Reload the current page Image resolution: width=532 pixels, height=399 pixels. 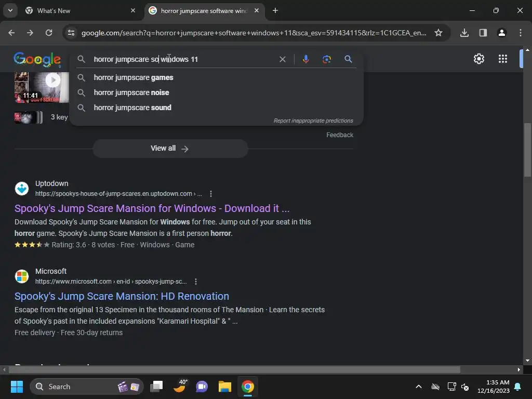click(49, 33)
